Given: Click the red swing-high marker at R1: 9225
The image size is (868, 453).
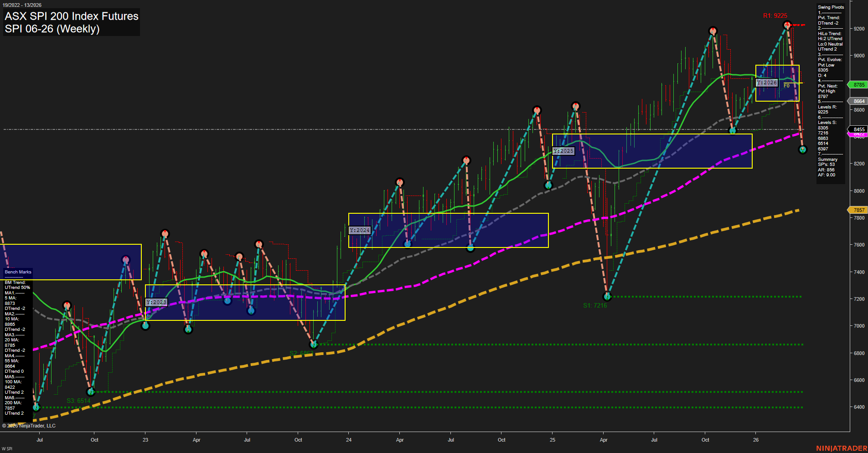Looking at the screenshot, I should tap(787, 25).
